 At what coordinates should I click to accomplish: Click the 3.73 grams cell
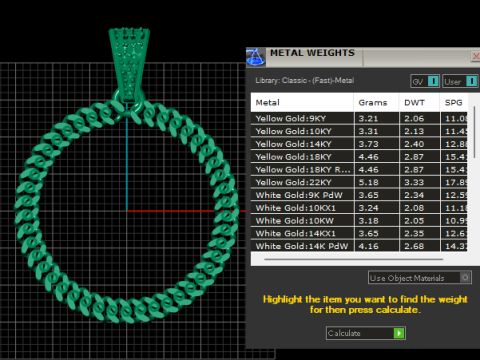[x=377, y=144]
